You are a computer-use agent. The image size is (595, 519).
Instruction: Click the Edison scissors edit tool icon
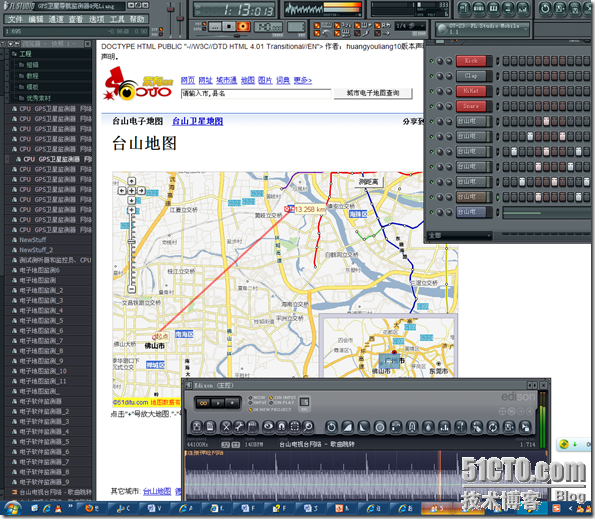pos(226,427)
